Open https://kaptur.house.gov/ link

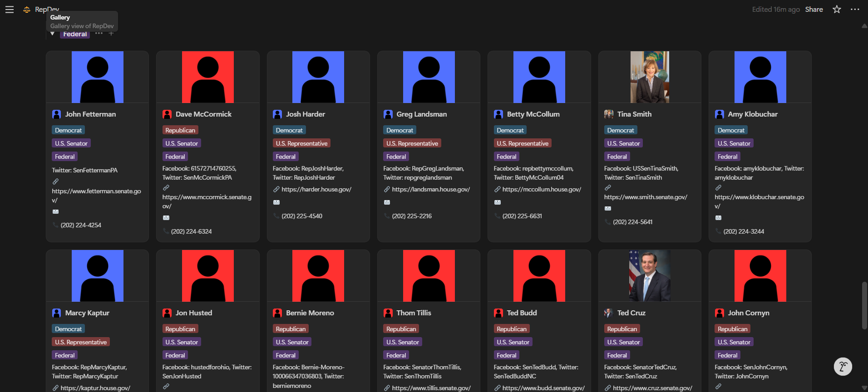[95, 388]
